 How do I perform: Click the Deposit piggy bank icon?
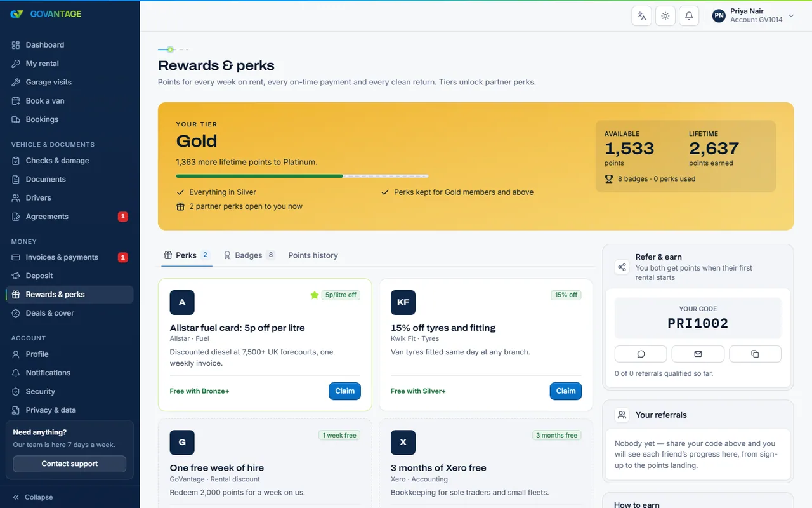point(16,276)
